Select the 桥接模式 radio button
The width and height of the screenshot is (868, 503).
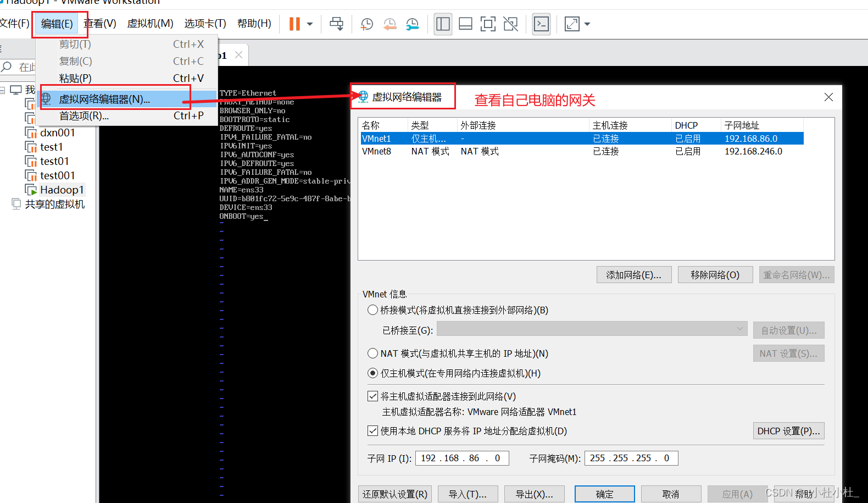pos(372,310)
